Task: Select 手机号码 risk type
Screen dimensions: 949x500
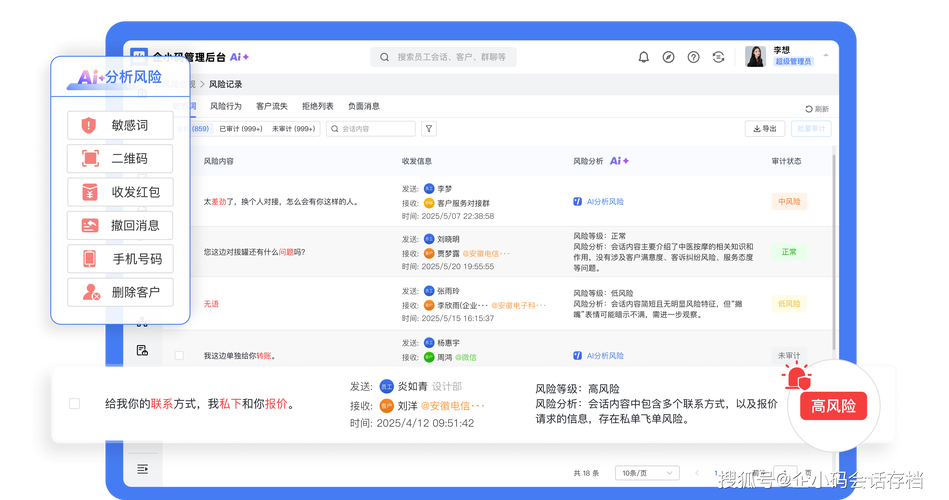Action: tap(120, 259)
